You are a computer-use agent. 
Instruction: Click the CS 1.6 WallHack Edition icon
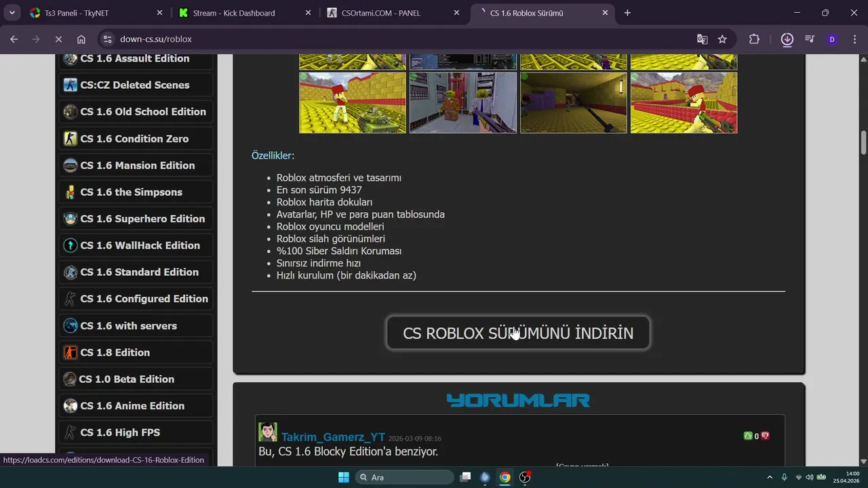pyautogui.click(x=70, y=245)
